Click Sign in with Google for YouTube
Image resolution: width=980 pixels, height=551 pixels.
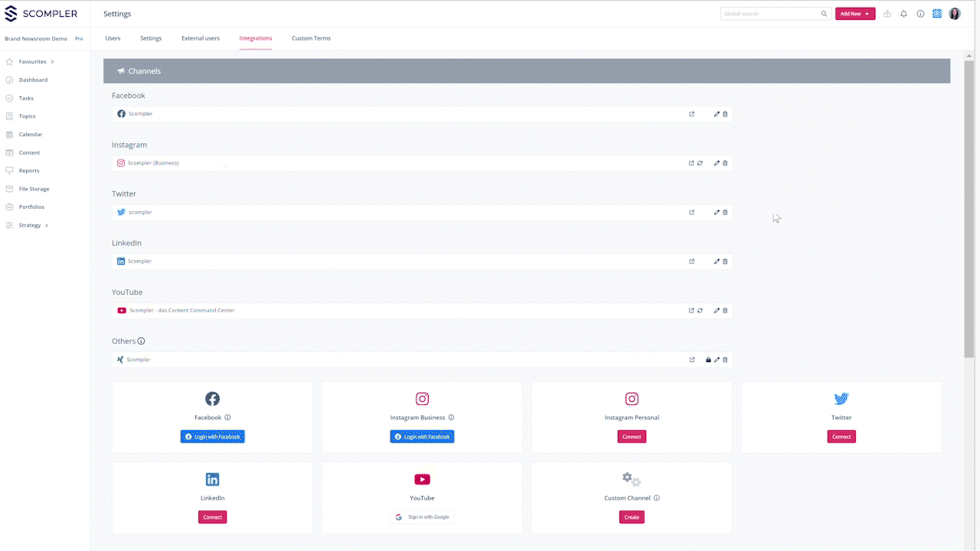click(x=422, y=517)
